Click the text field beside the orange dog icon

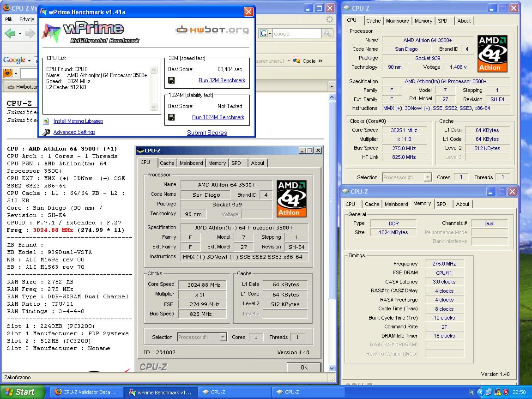(x=29, y=73)
